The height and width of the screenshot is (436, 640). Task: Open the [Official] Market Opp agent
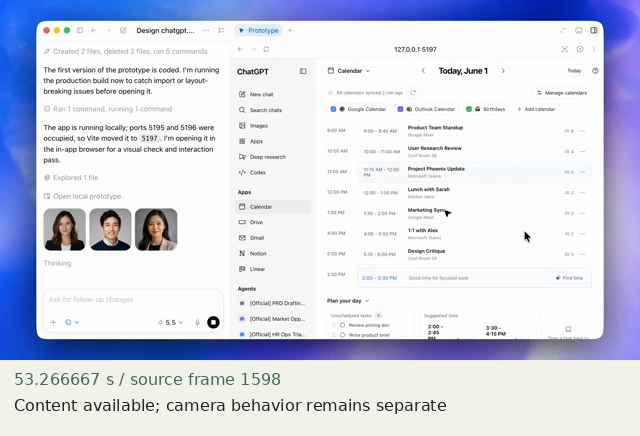click(272, 319)
